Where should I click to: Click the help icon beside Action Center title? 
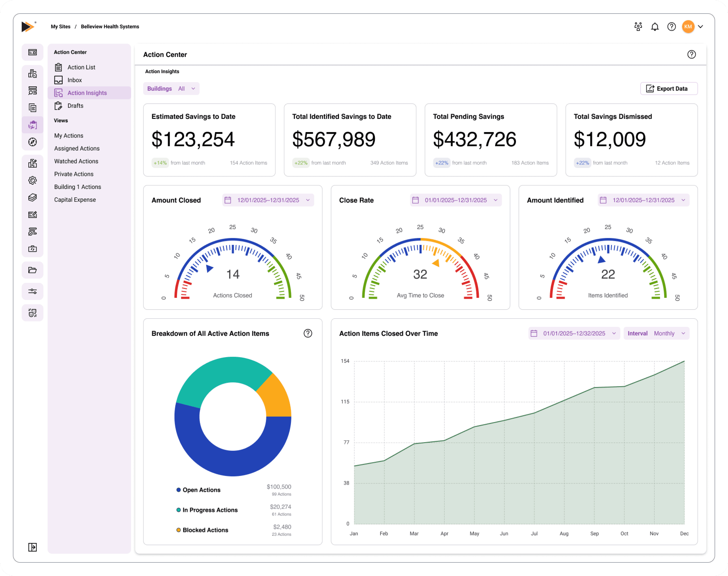click(691, 54)
